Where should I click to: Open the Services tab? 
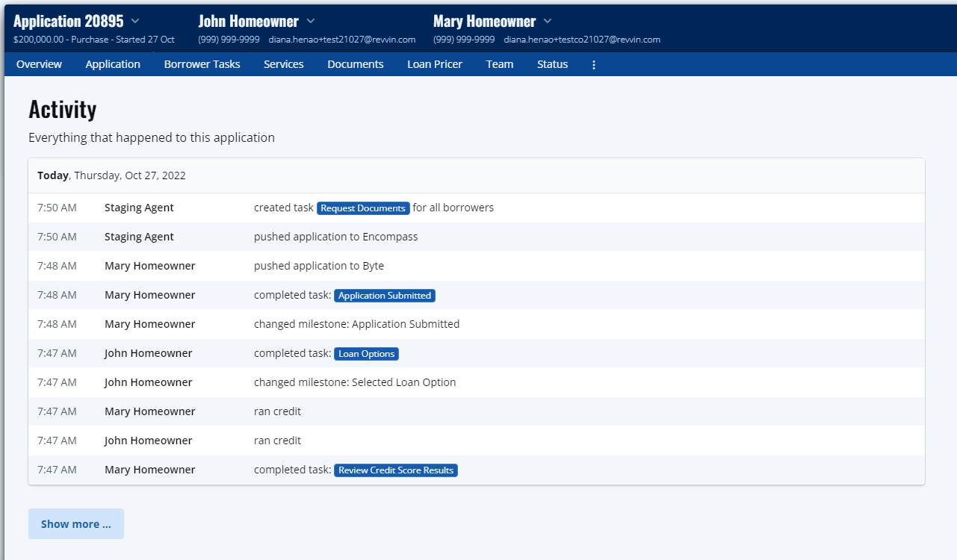click(x=283, y=64)
